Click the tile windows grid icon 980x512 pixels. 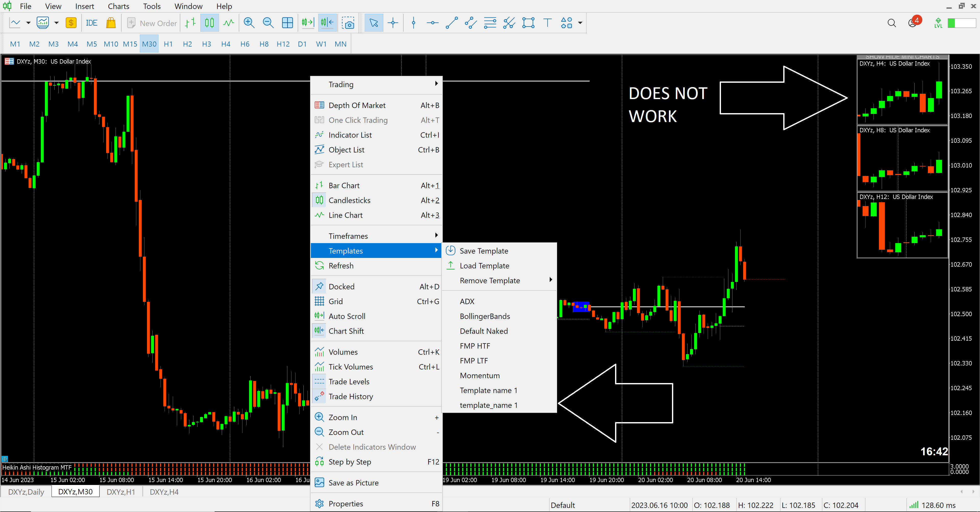coord(287,23)
